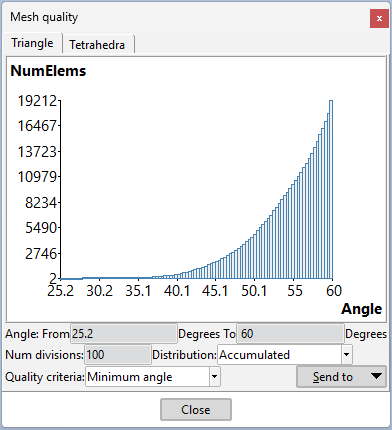The width and height of the screenshot is (392, 430).
Task: Close the Mesh quality dialog with the red X
Action: click(379, 19)
